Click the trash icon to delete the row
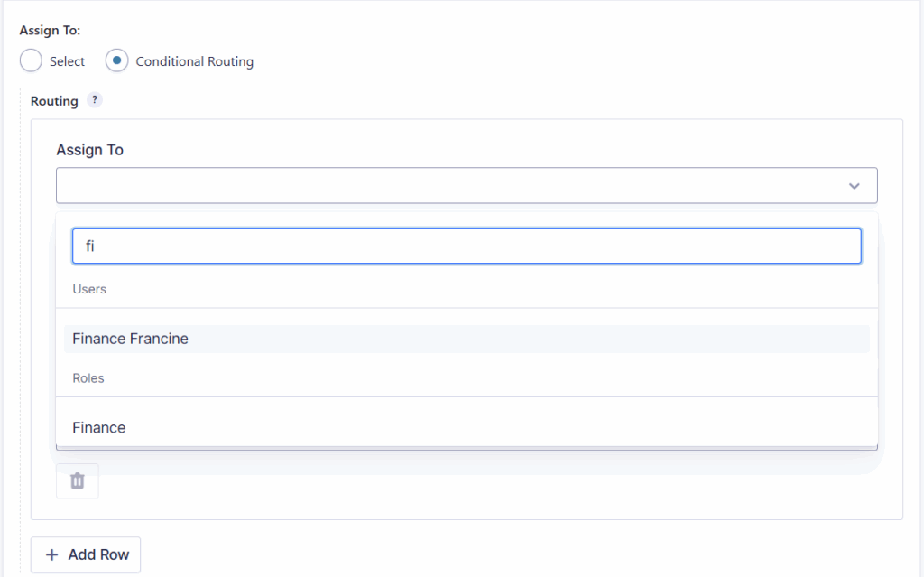The image size is (924, 577). point(78,481)
